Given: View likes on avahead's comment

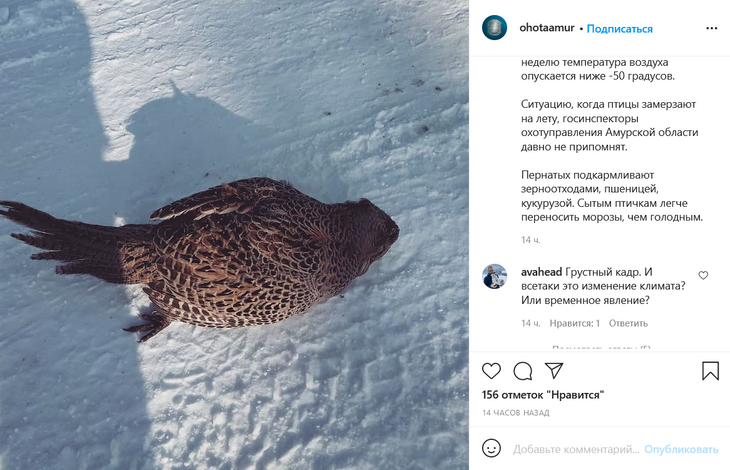Looking at the screenshot, I should [575, 323].
